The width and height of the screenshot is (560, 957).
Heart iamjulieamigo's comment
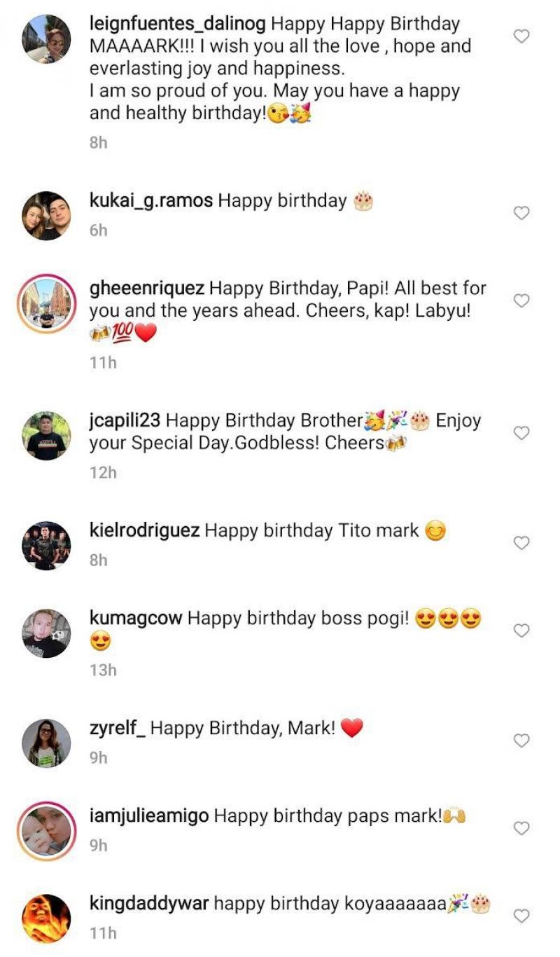pyautogui.click(x=521, y=828)
